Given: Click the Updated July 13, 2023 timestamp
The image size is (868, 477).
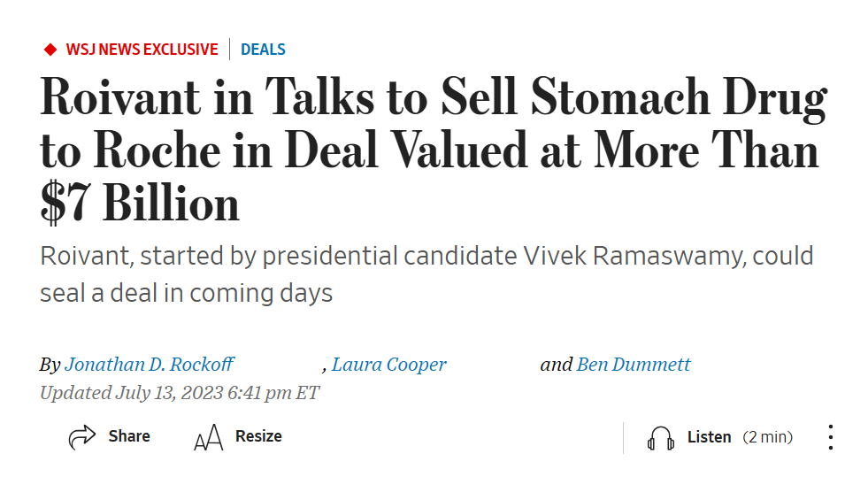Looking at the screenshot, I should (180, 393).
